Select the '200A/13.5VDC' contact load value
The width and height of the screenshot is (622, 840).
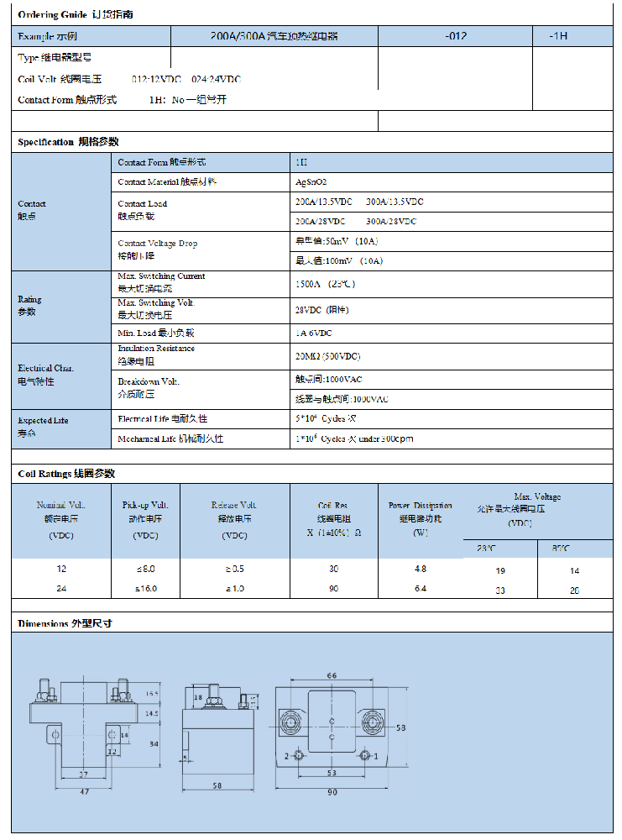pyautogui.click(x=324, y=202)
